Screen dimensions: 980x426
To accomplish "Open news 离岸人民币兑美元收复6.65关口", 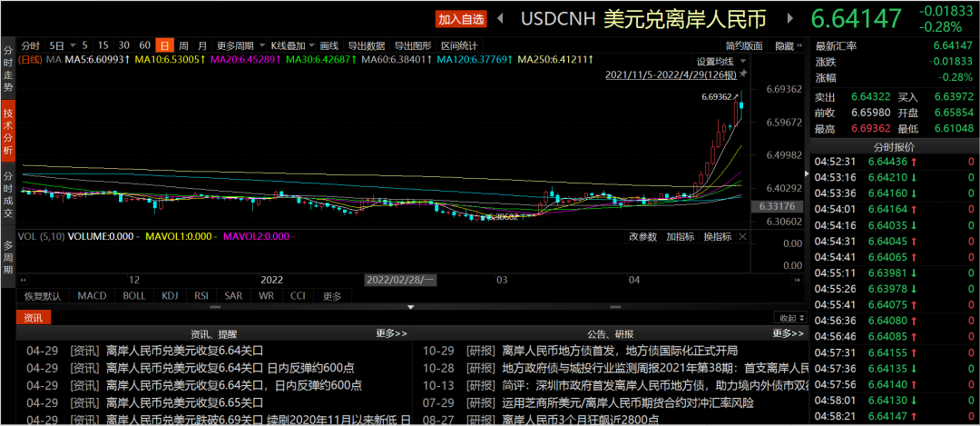I will click(185, 402).
